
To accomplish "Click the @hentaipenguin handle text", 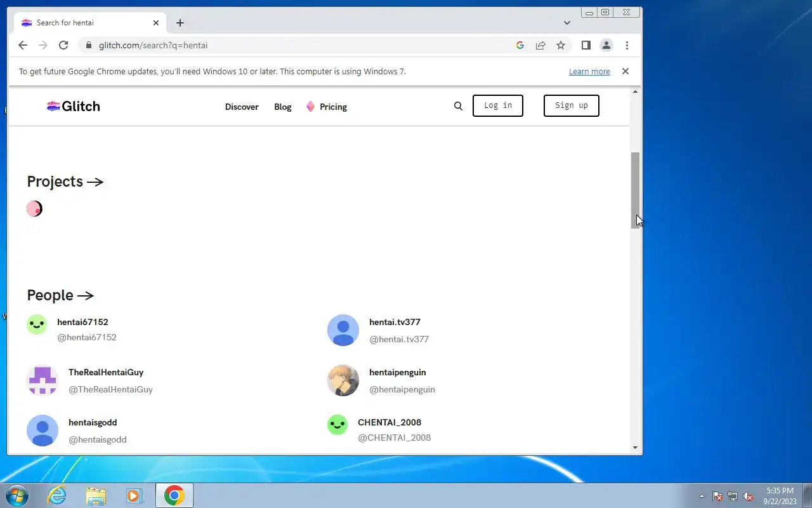I will pyautogui.click(x=402, y=389).
